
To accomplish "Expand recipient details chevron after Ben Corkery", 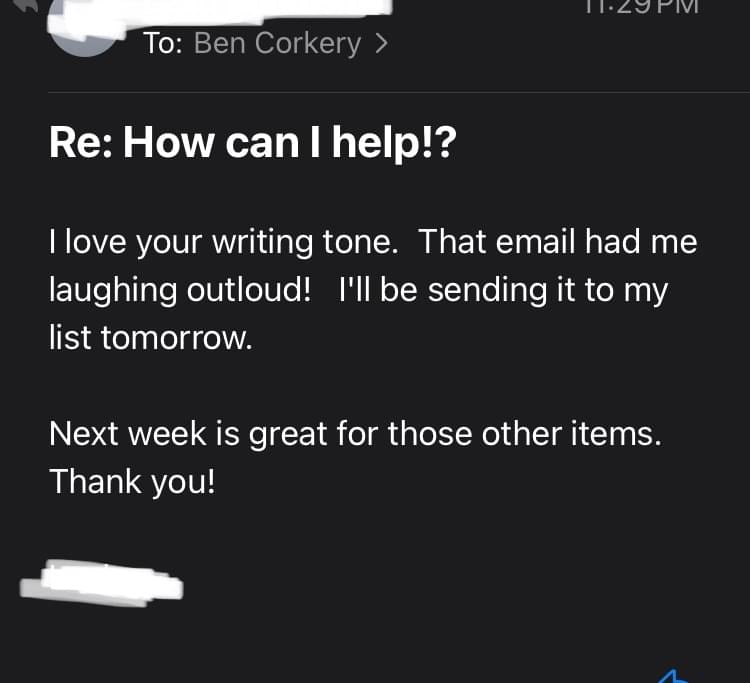I will tap(381, 44).
